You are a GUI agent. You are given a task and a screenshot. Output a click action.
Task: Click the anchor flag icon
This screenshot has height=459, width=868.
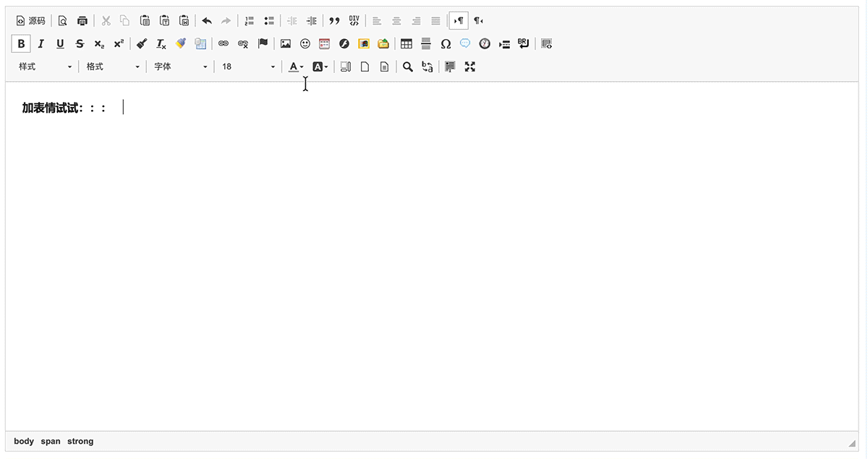tap(263, 44)
